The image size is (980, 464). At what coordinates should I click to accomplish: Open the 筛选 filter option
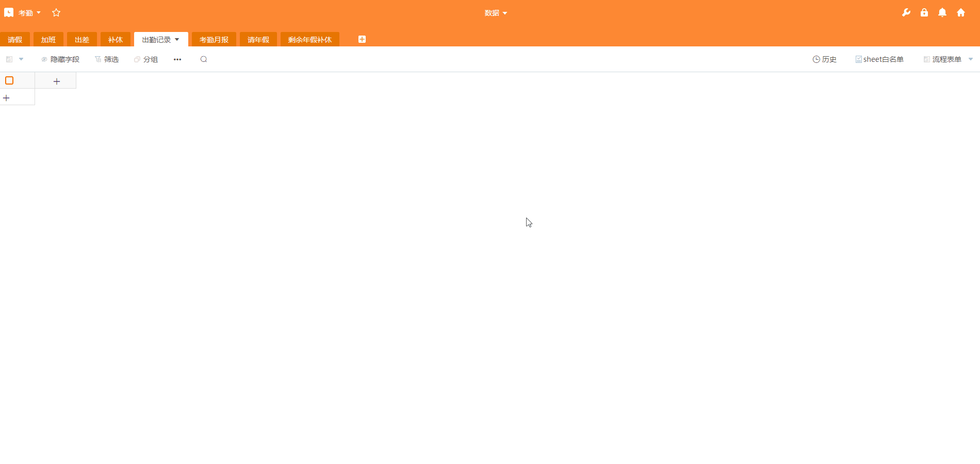[x=107, y=59]
